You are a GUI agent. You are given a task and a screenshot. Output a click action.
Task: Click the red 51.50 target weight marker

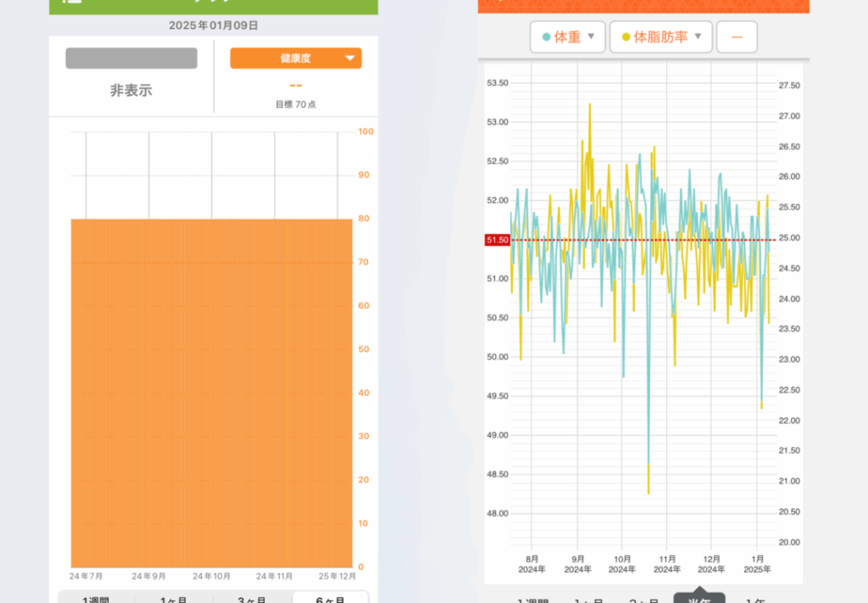coord(497,240)
